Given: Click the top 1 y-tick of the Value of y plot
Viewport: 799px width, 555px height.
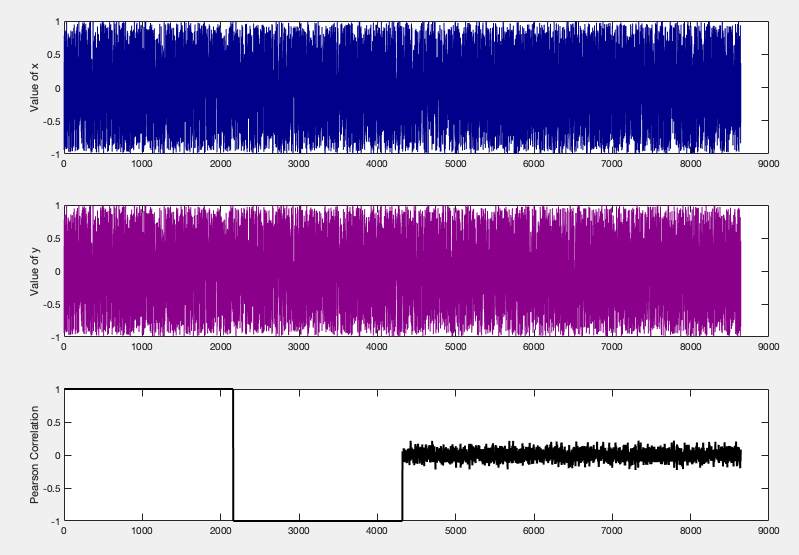Looking at the screenshot, I should [58, 206].
